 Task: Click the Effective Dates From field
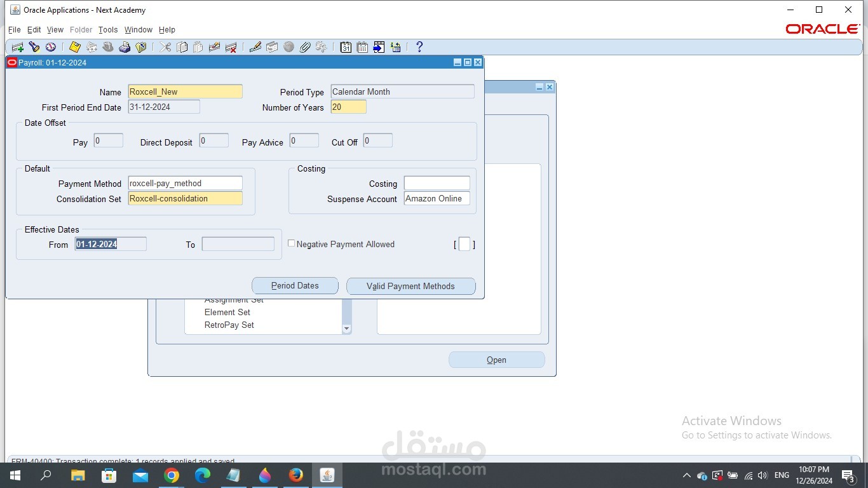pyautogui.click(x=111, y=244)
